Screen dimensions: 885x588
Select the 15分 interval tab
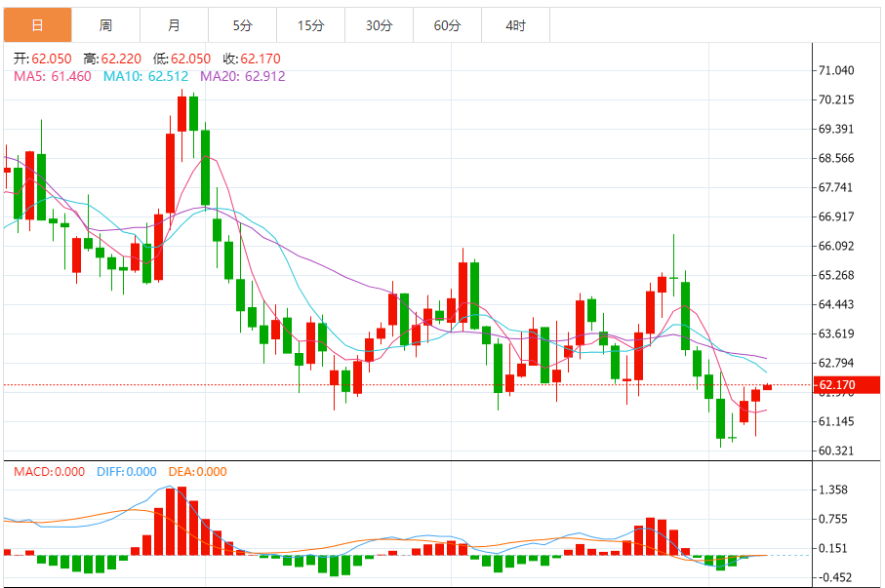310,25
